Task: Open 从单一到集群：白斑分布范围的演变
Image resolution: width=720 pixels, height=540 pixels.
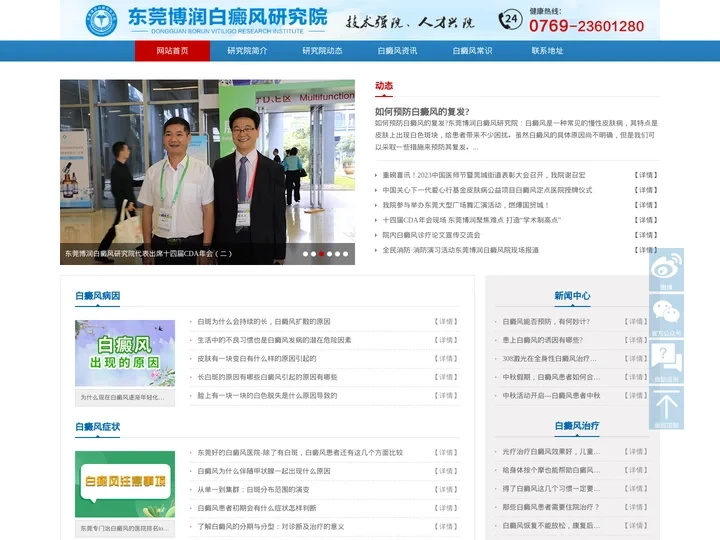Action: [253, 489]
